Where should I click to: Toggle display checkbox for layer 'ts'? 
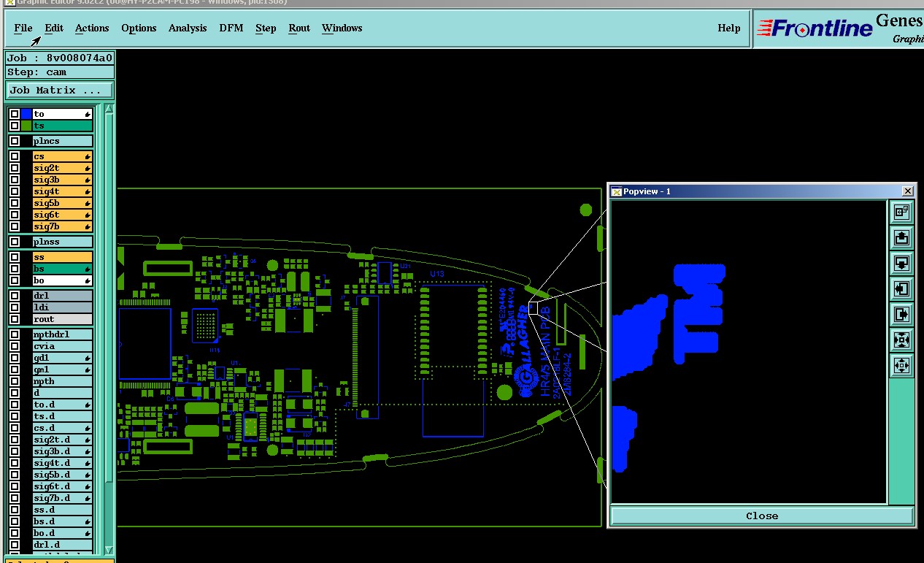click(15, 126)
